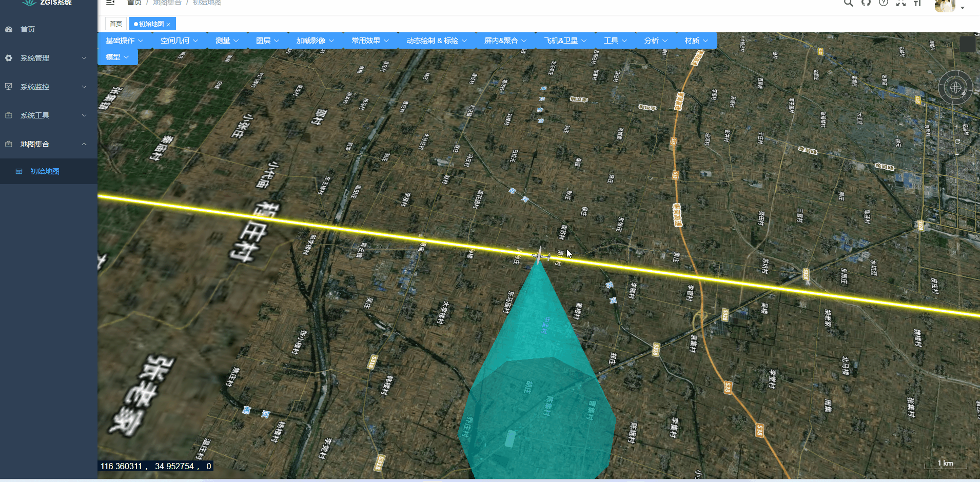Switch to the 初始地图 page tab
980x482 pixels.
point(152,24)
